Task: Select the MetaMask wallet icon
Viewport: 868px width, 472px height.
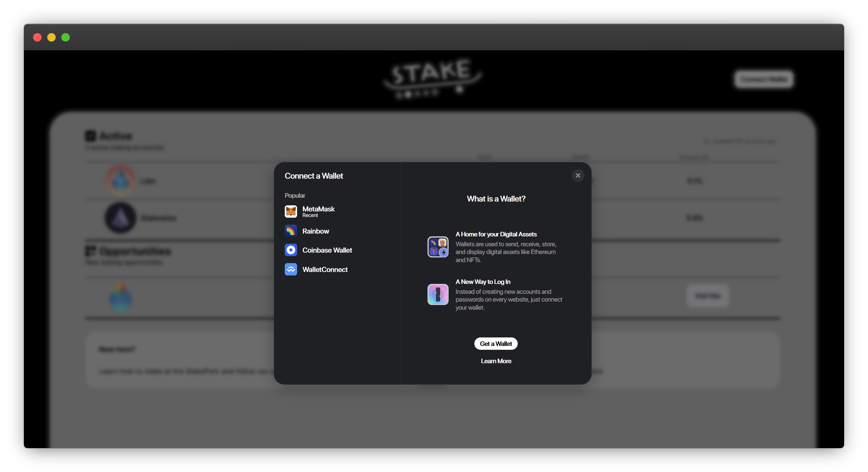Action: click(291, 211)
